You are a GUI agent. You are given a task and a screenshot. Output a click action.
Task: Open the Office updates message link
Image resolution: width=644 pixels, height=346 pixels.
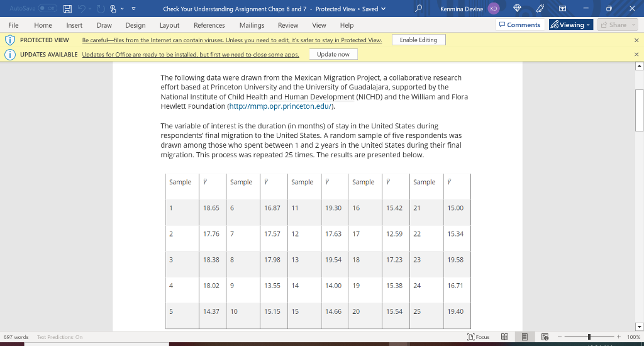coord(191,54)
